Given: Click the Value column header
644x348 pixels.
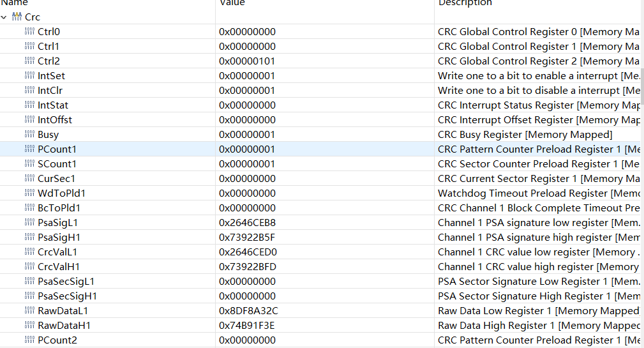Looking at the screenshot, I should [x=232, y=3].
